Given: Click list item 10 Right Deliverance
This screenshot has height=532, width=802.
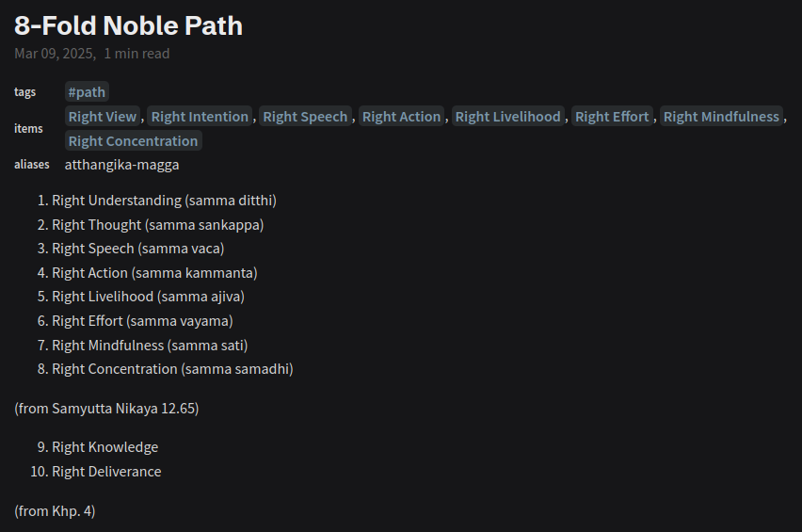Looking at the screenshot, I should click(x=106, y=472).
